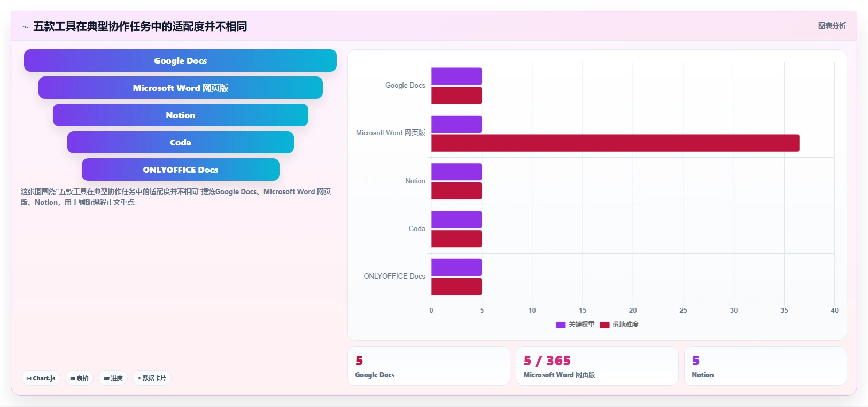Select the Notion funnel bar
This screenshot has width=868, height=407.
coord(180,115)
